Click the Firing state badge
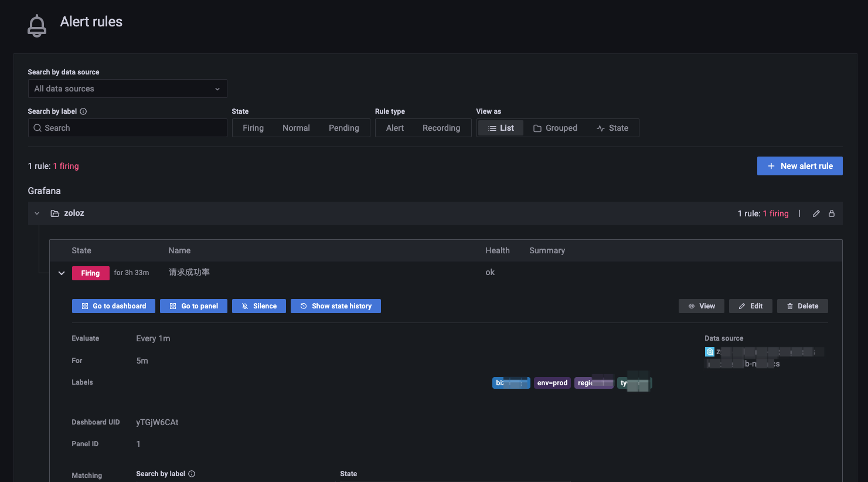868x482 pixels. tap(91, 273)
